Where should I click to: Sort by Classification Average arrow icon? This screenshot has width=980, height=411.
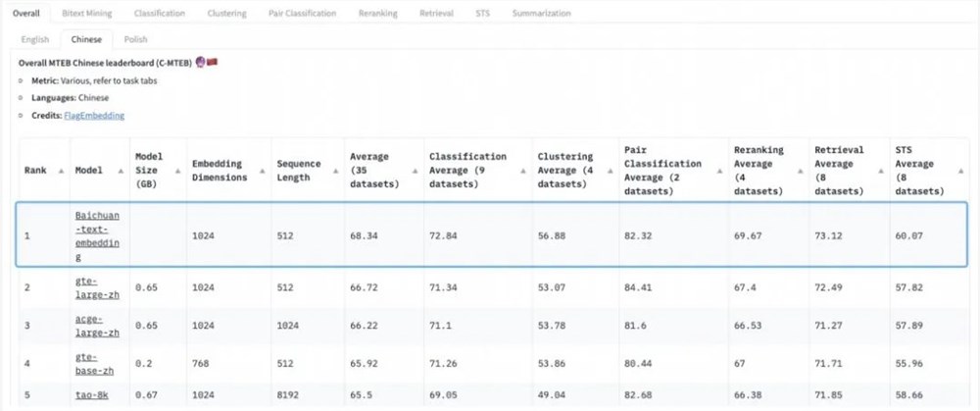pyautogui.click(x=523, y=171)
